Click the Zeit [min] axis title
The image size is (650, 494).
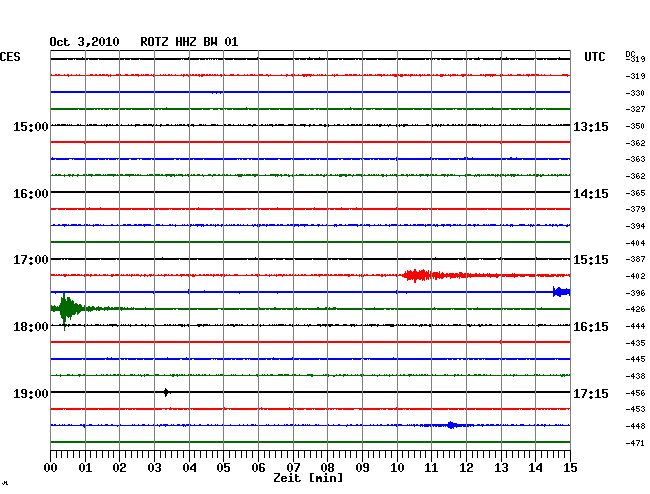tap(308, 478)
